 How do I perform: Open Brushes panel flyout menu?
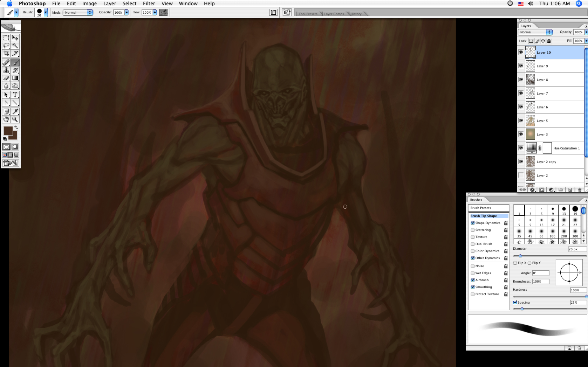pyautogui.click(x=586, y=200)
